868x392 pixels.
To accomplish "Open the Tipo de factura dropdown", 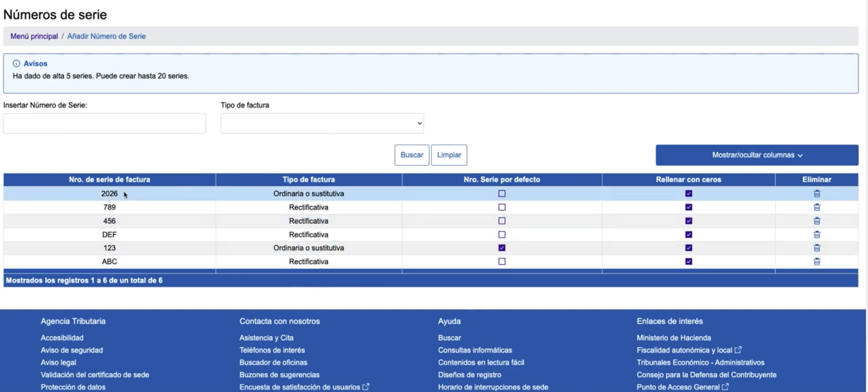I will 322,123.
